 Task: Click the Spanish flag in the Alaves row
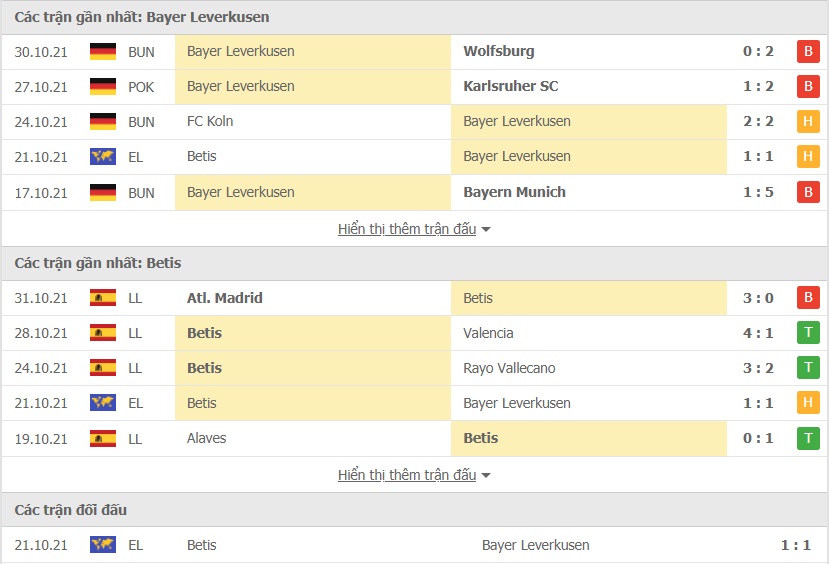(x=103, y=438)
